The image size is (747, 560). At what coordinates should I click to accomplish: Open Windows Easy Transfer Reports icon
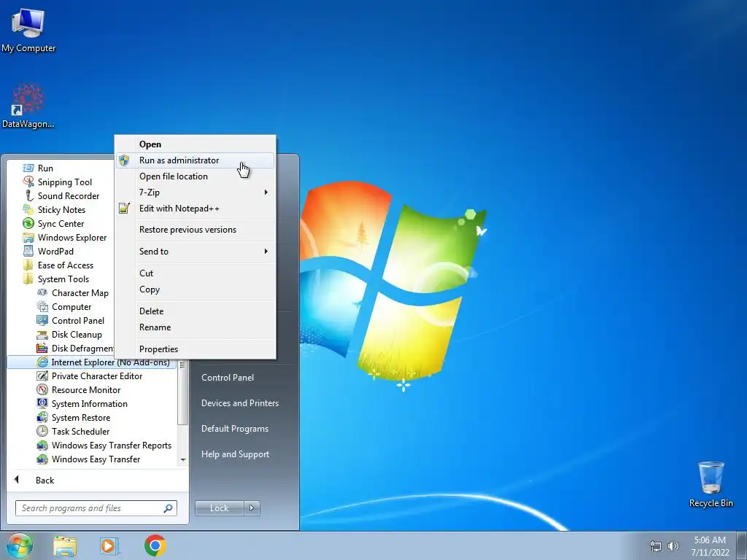pyautogui.click(x=42, y=445)
